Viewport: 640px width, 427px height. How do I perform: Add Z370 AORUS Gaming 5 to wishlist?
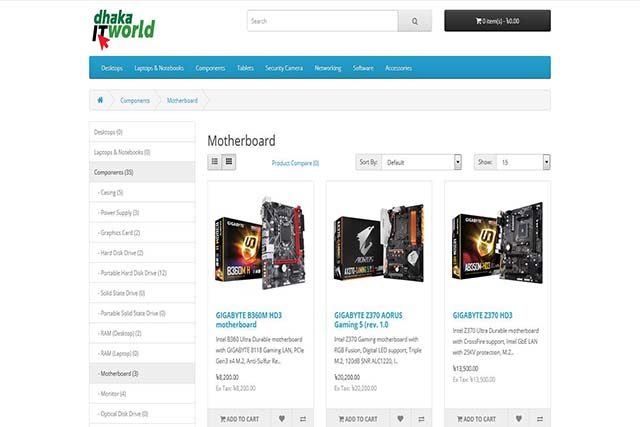coord(400,419)
